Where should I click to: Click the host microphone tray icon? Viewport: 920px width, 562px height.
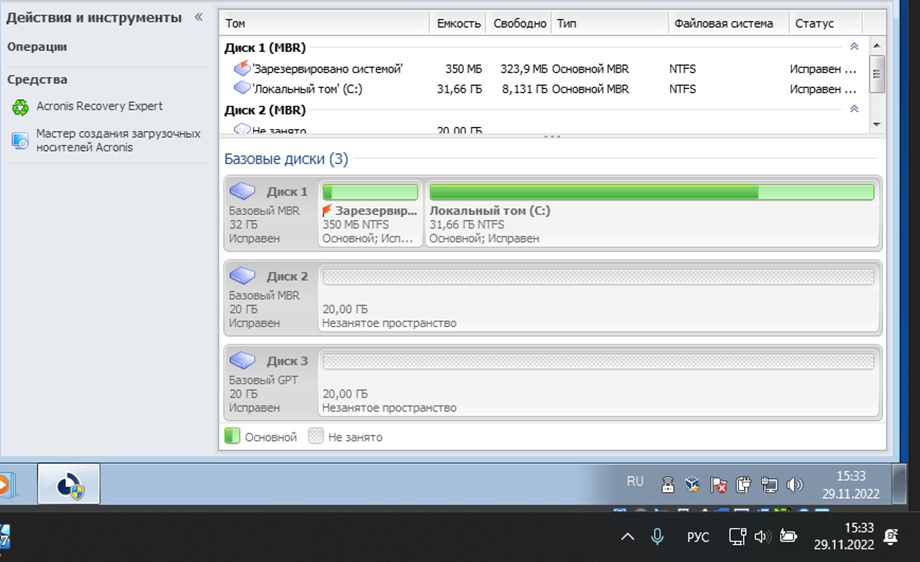coord(657,536)
